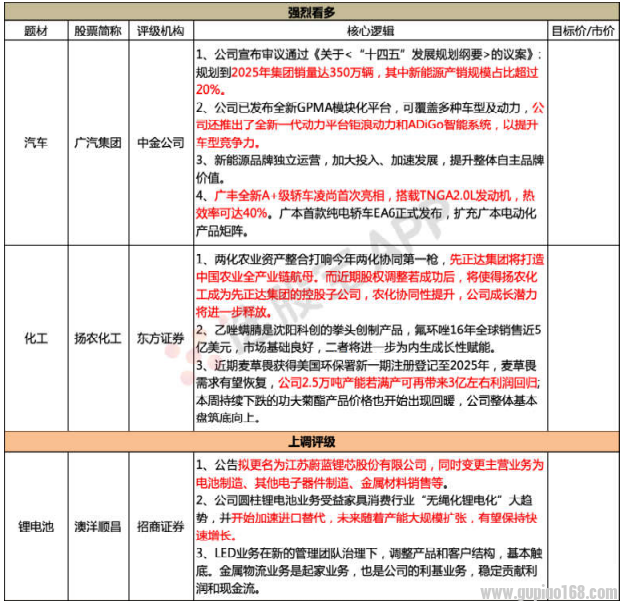
Task: Select the '股票简称' column header
Action: click(98, 31)
